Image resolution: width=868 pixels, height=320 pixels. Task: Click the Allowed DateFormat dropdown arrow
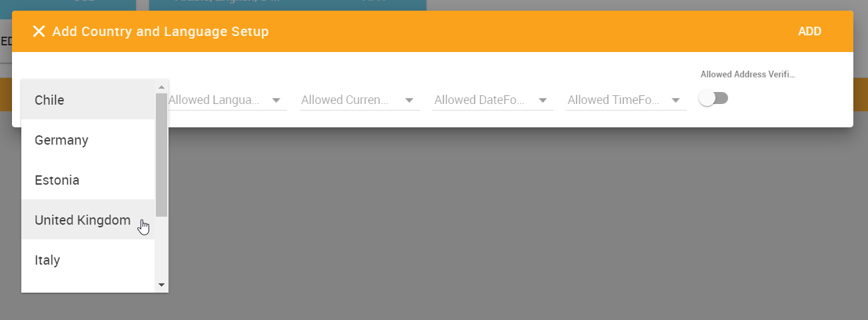(542, 100)
